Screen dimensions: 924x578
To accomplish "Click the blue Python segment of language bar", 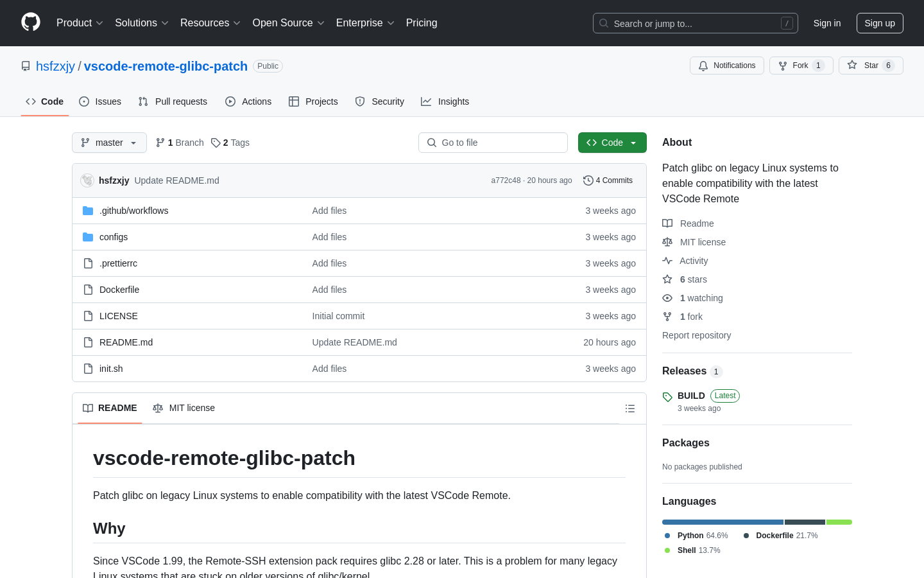I will tap(723, 522).
